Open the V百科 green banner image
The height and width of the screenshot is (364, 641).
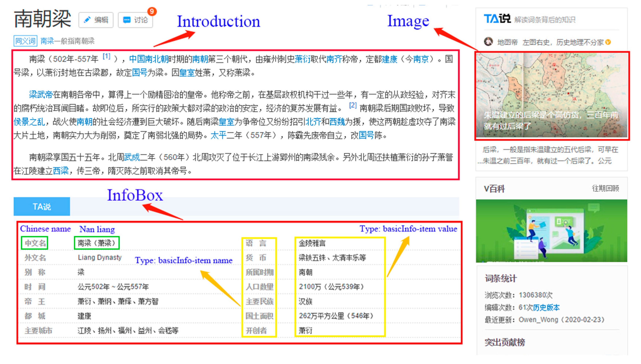(551, 231)
